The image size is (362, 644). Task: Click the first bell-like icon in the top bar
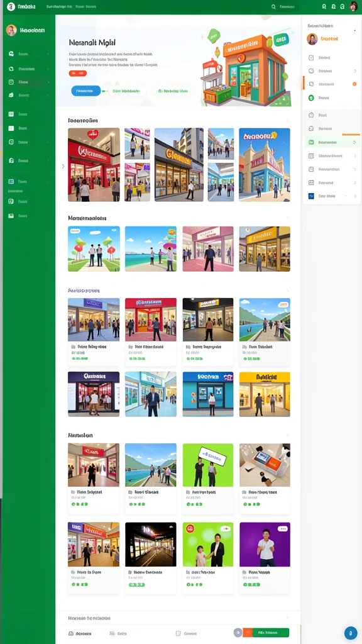(324, 6)
